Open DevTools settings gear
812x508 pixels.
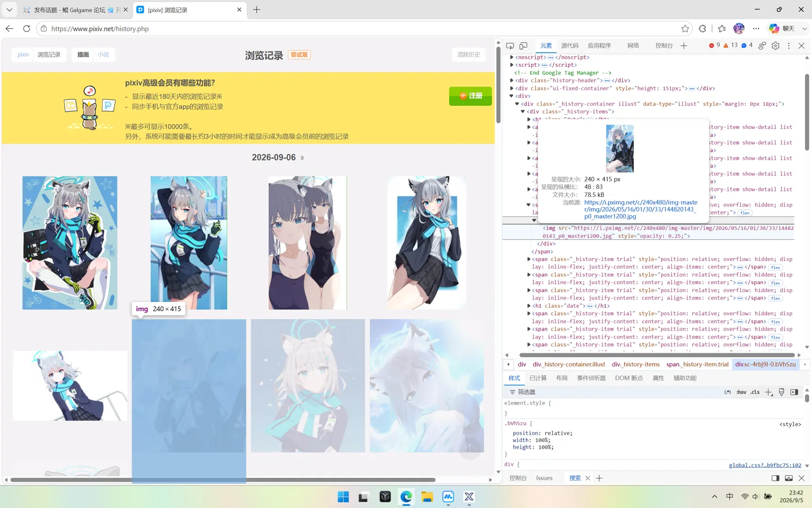[775, 46]
